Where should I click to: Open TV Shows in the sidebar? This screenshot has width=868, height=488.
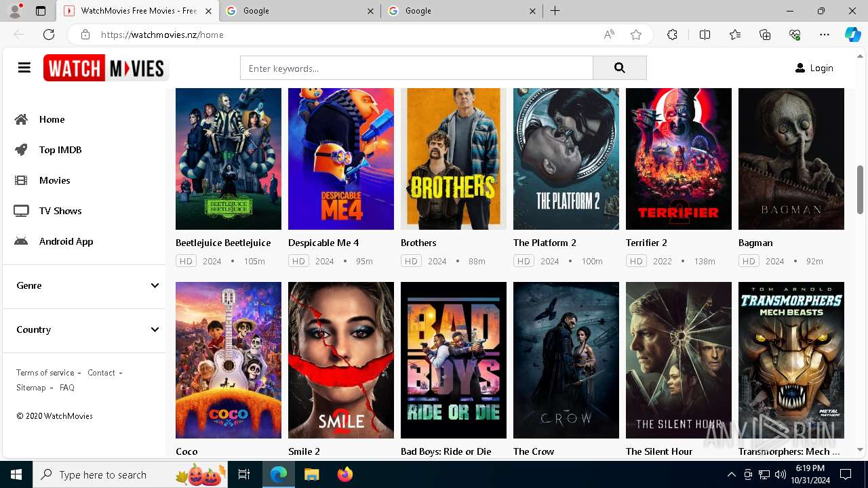pyautogui.click(x=60, y=211)
